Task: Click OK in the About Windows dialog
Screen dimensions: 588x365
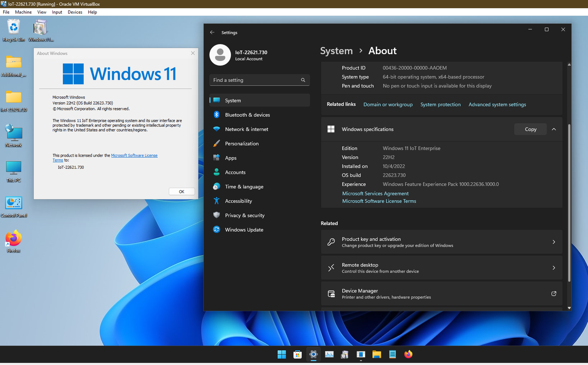Action: point(181,192)
